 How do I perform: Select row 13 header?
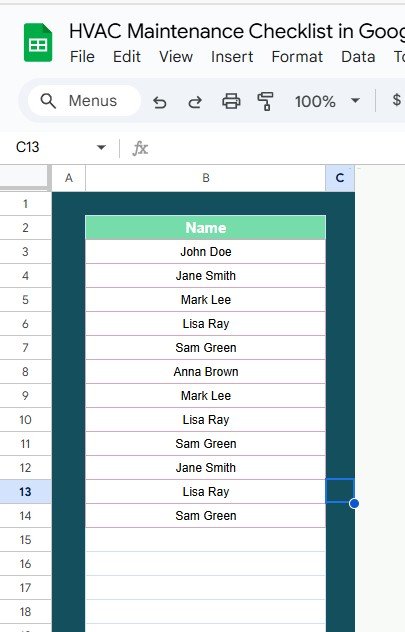pos(25,491)
